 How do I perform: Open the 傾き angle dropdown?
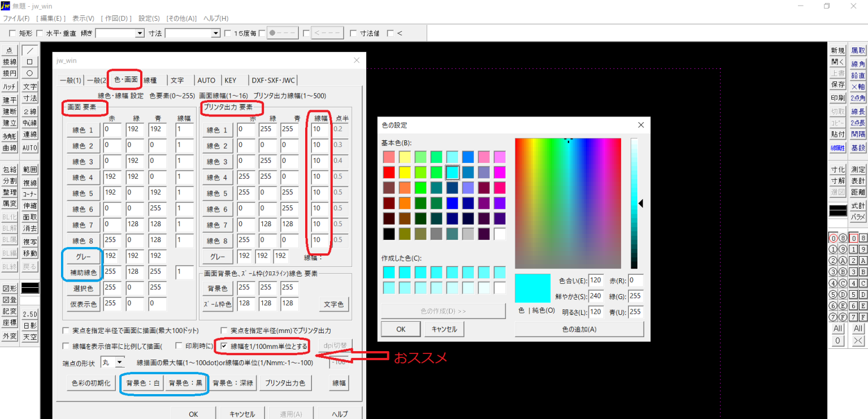140,33
